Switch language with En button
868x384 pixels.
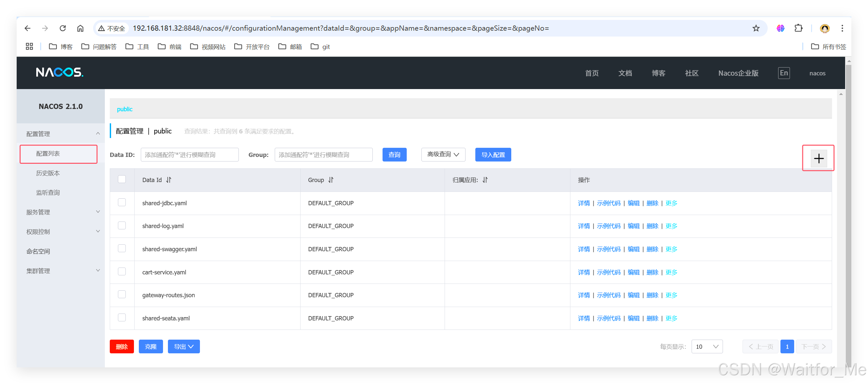coord(784,73)
